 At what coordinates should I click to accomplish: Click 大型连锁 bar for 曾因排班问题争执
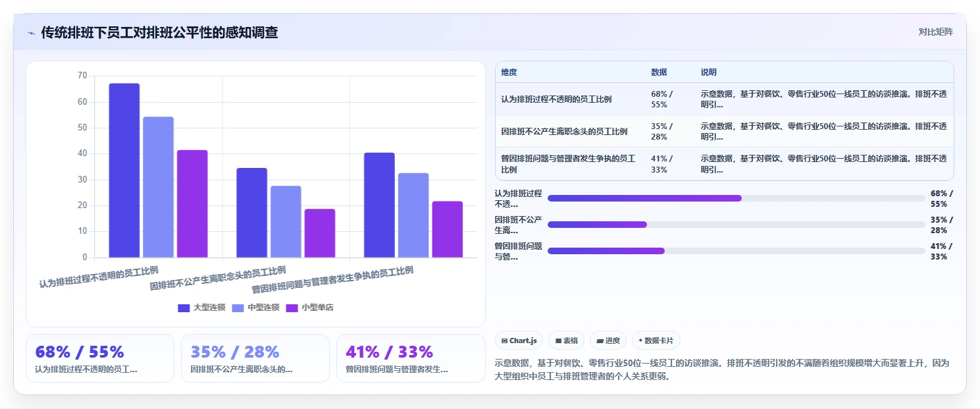coord(379,205)
